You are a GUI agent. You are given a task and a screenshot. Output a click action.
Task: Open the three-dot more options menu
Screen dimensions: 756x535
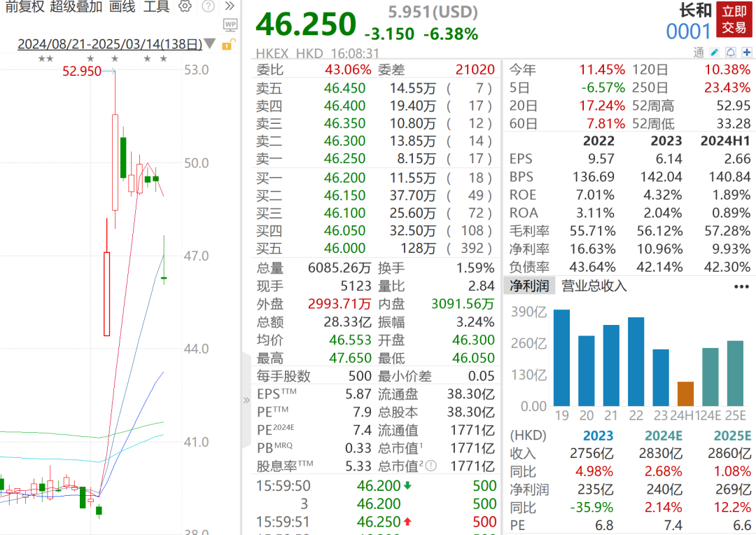741,286
